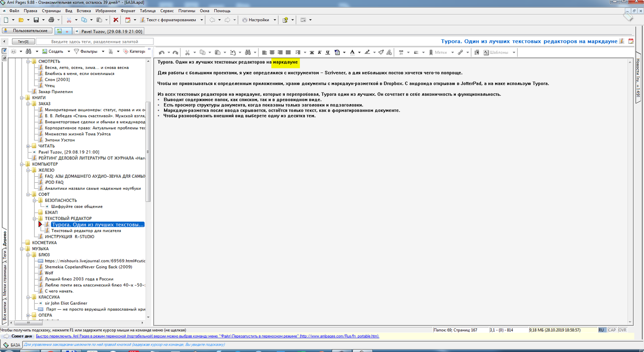Save the document with the floppy disk icon
The width and height of the screenshot is (644, 352).
coord(36,20)
